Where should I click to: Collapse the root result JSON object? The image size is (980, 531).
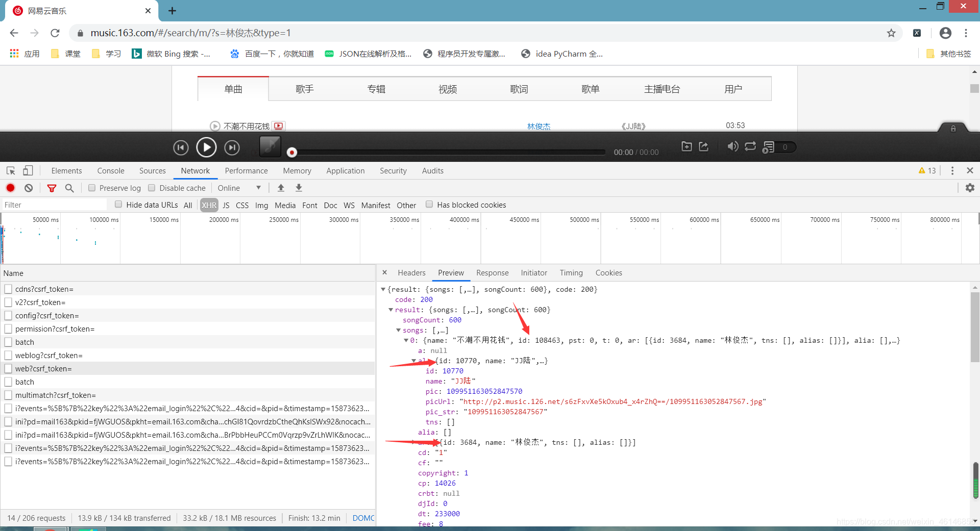click(383, 289)
